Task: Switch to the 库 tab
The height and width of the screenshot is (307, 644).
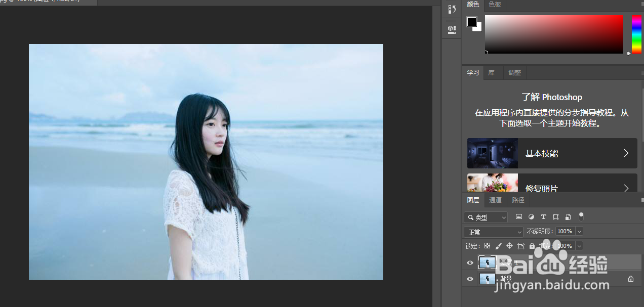Action: (x=492, y=72)
